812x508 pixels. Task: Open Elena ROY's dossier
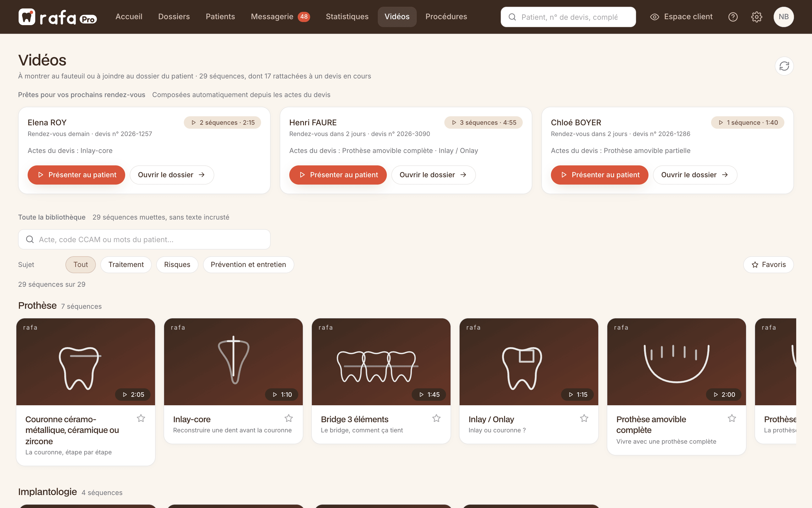[x=172, y=175]
